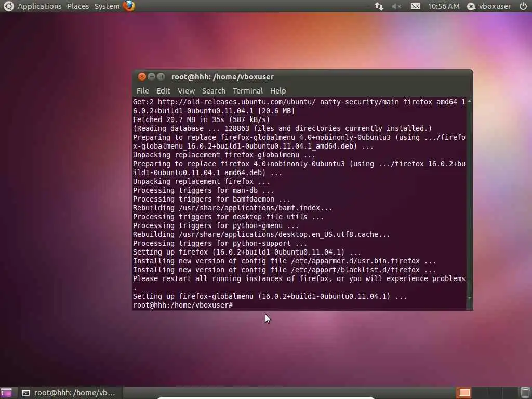
Task: Click 'Processing triggers for desktop-file-utils' line
Action: click(228, 217)
